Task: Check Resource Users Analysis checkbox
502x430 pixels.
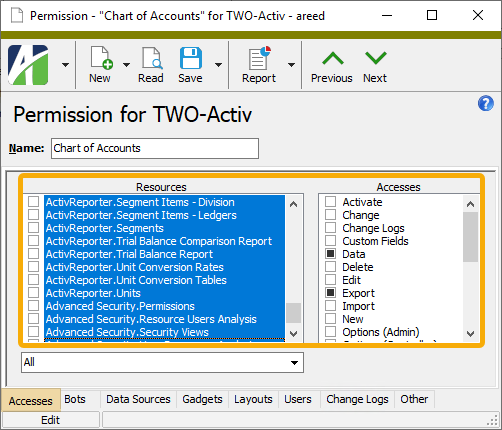Action: (33, 319)
